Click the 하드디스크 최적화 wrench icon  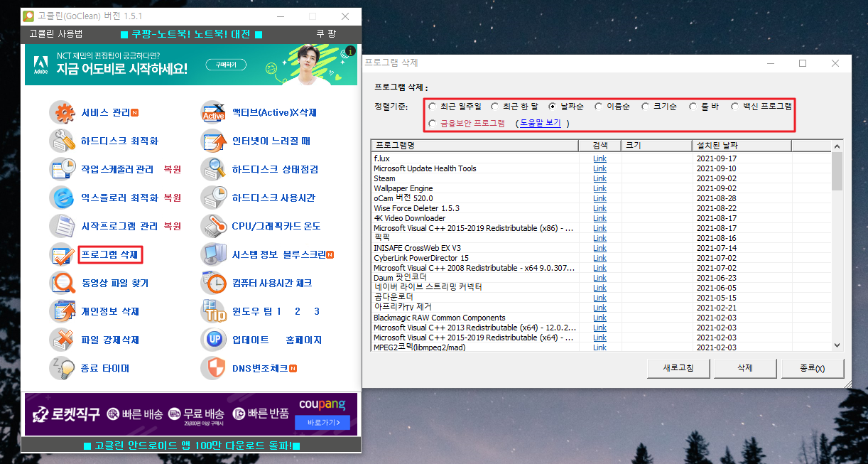(x=63, y=141)
